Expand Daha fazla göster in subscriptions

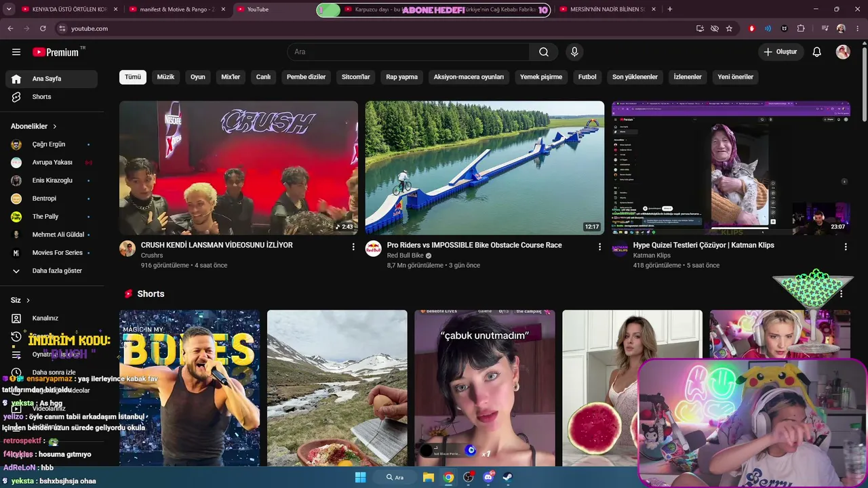52,270
